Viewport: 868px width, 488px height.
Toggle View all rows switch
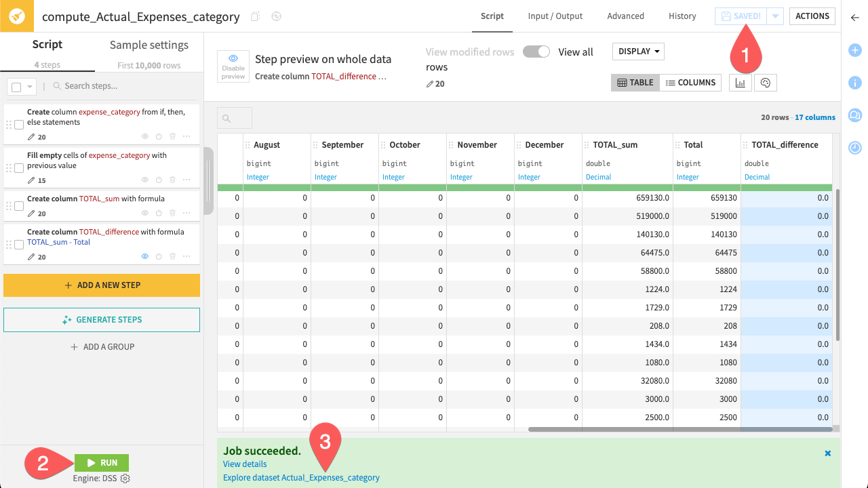click(x=536, y=51)
